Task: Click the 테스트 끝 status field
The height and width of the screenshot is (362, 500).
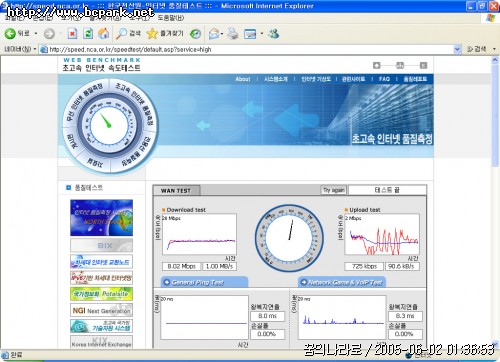Action: point(387,190)
